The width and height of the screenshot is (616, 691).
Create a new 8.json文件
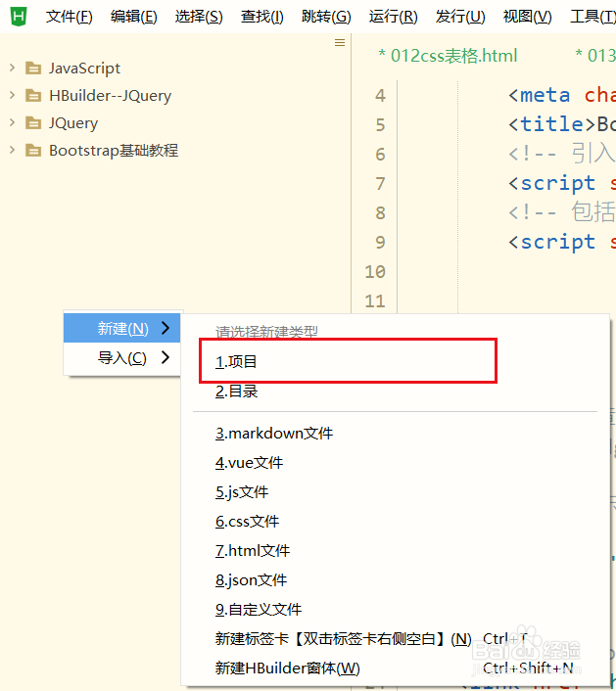[x=251, y=580]
